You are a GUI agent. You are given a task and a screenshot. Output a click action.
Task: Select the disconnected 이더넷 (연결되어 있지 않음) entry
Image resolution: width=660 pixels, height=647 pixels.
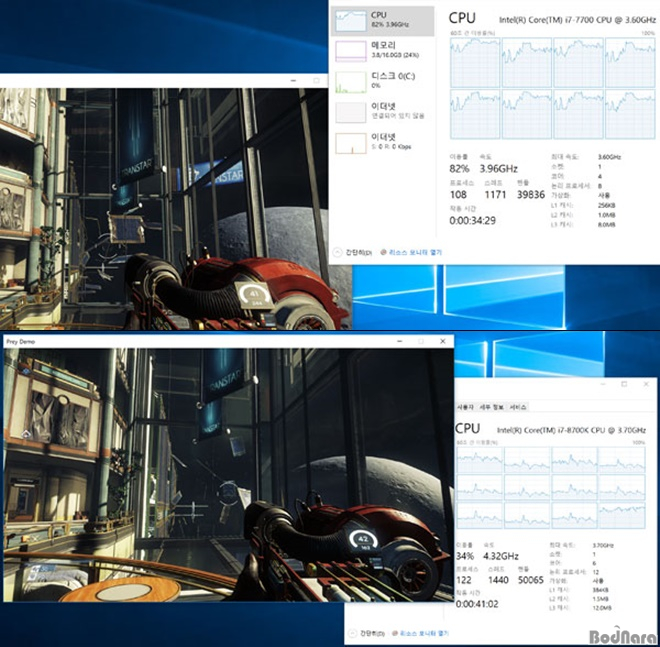click(383, 112)
